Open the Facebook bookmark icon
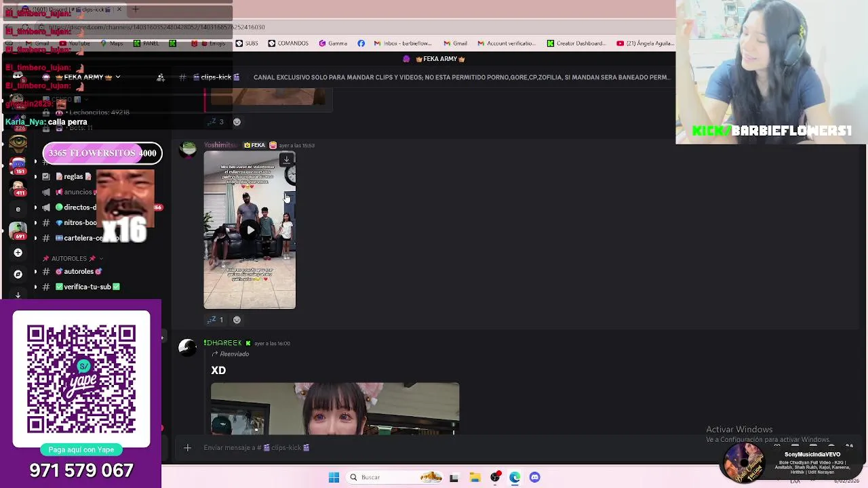Screen dimensions: 868x488 click(361, 43)
